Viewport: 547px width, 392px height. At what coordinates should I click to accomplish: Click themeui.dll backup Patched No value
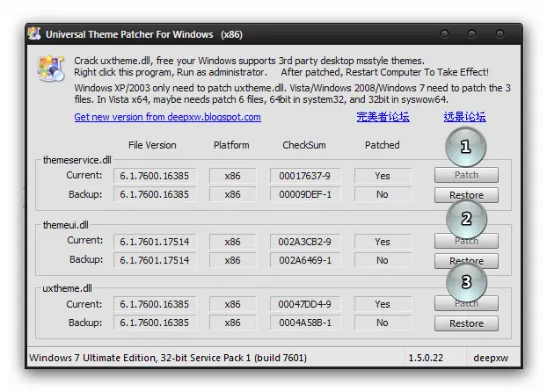coord(383,260)
